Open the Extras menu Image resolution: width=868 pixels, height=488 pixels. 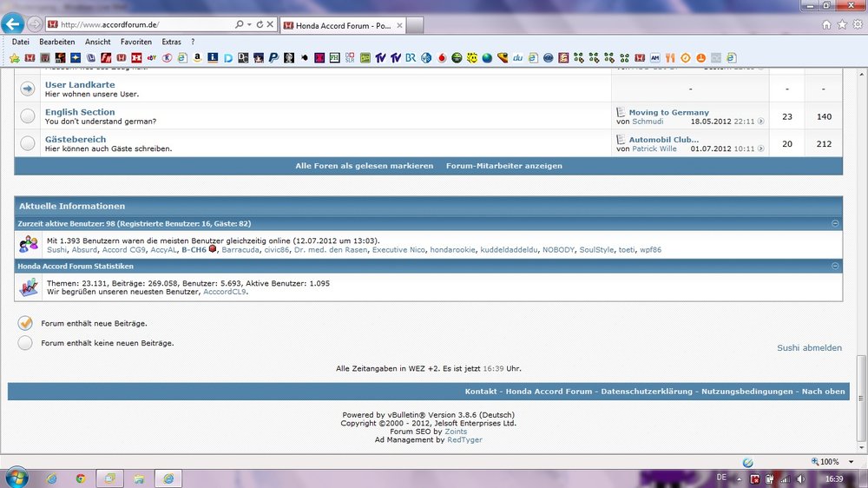coord(172,42)
